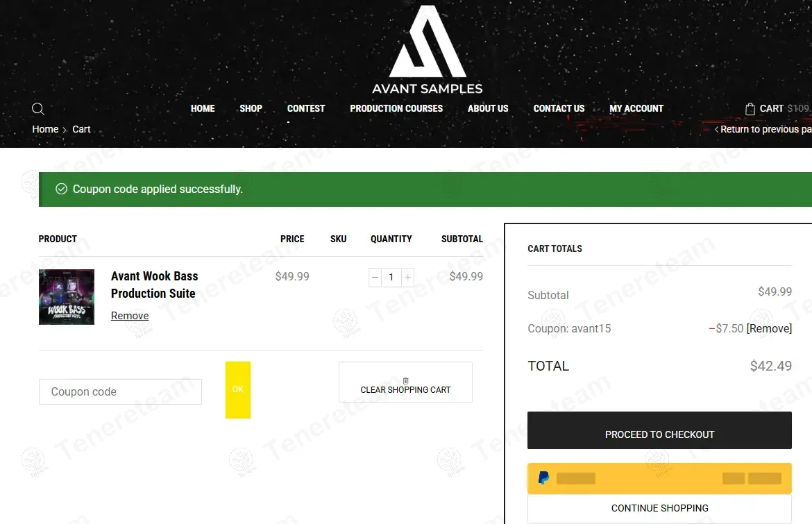Apply coupon with yellow OK button
The height and width of the screenshot is (524, 812).
click(x=237, y=390)
